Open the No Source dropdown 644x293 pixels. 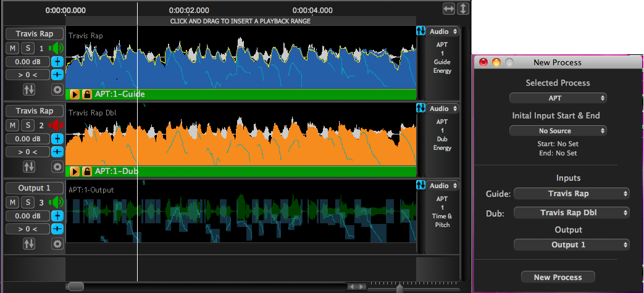click(x=558, y=131)
